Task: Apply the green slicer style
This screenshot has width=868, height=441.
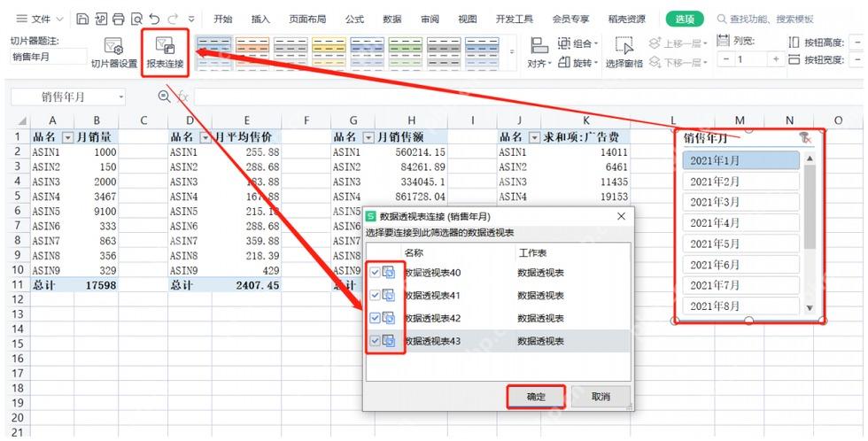Action: [406, 53]
